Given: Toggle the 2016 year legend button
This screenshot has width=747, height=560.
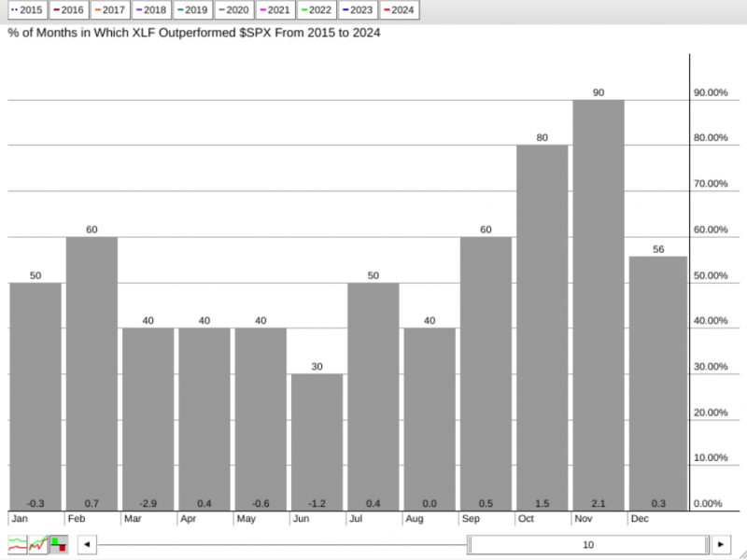Looking at the screenshot, I should pos(69,10).
